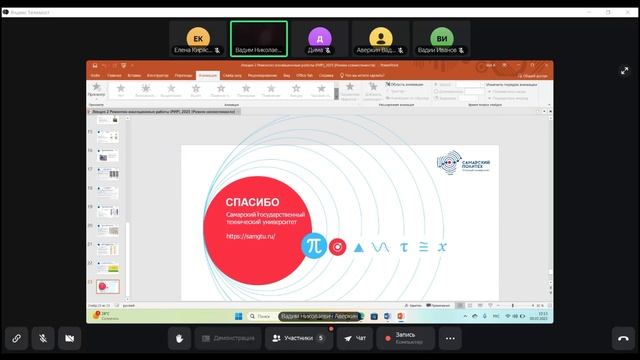Select slide 23 thumbnail with red circle
The image size is (640, 360).
(x=108, y=287)
